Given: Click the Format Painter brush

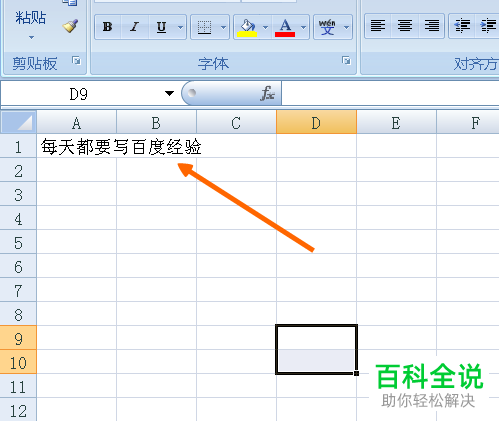Looking at the screenshot, I should 70,26.
